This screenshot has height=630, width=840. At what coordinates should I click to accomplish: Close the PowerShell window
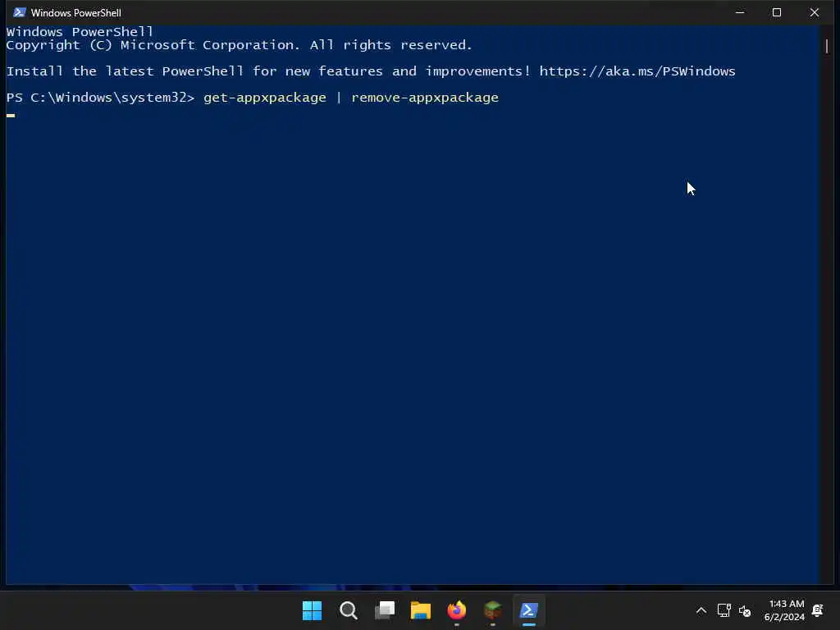815,12
